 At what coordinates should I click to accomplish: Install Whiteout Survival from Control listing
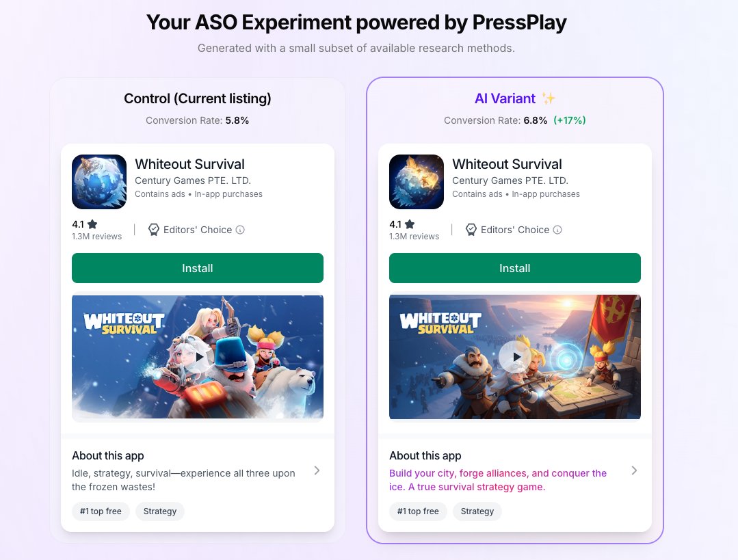197,268
